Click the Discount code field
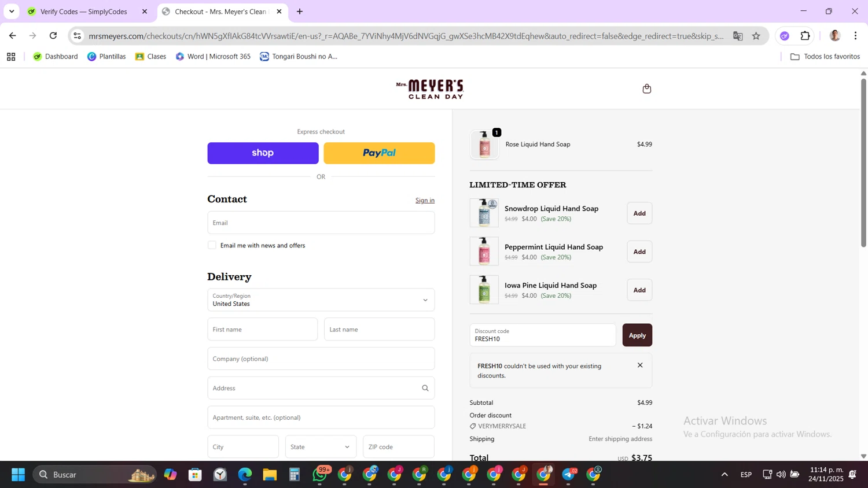Viewport: 868px width, 488px height. (x=543, y=335)
